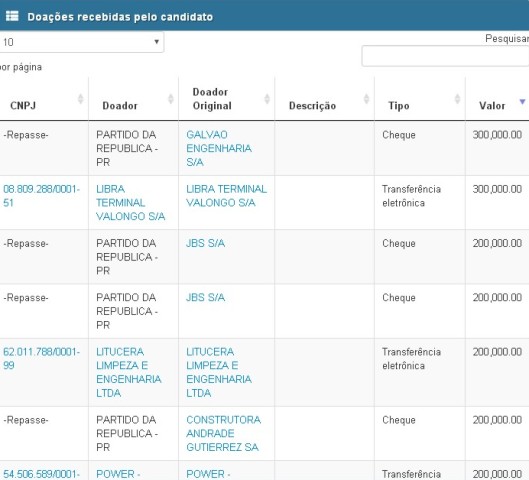Viewport: 529px width, 480px height.
Task: Open LIBRA TERMINAL VALONGO S/A in Doador Original column
Action: pos(226,196)
